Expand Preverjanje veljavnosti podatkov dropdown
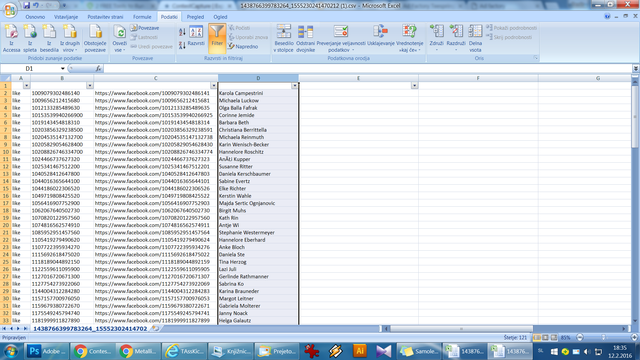This screenshot has height=360, width=640. click(x=341, y=47)
